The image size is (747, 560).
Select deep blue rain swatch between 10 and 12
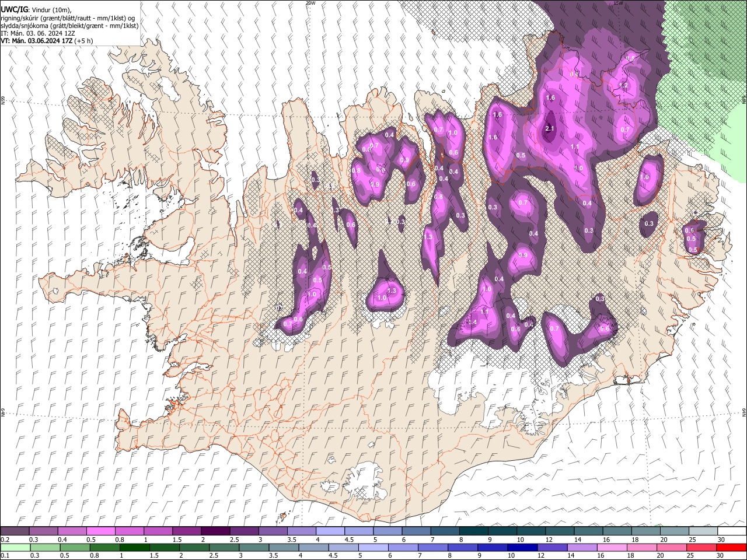(523, 547)
